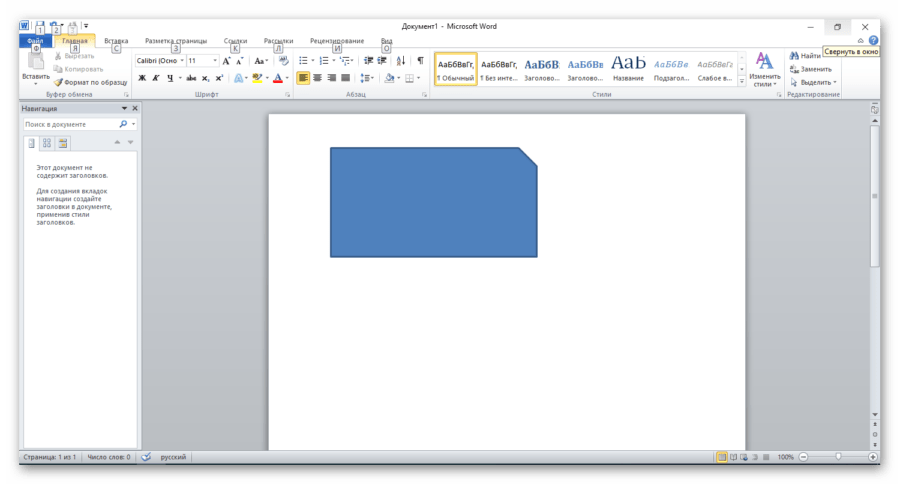Open the Word help question mark icon

point(873,41)
